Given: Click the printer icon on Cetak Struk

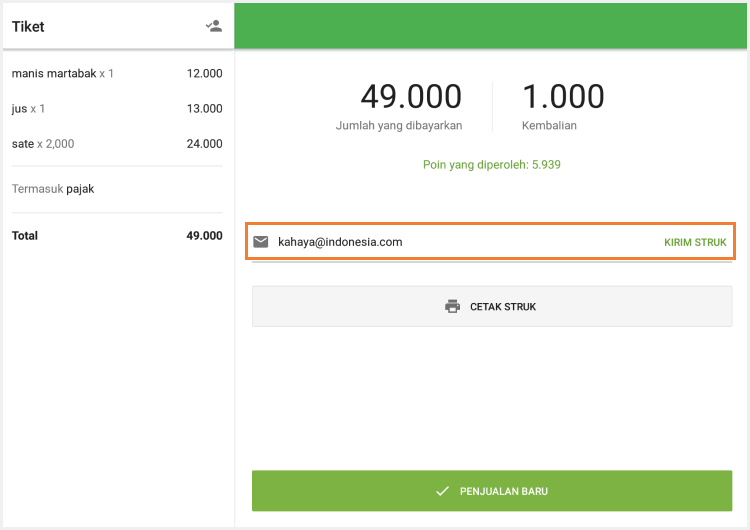Looking at the screenshot, I should (x=452, y=306).
